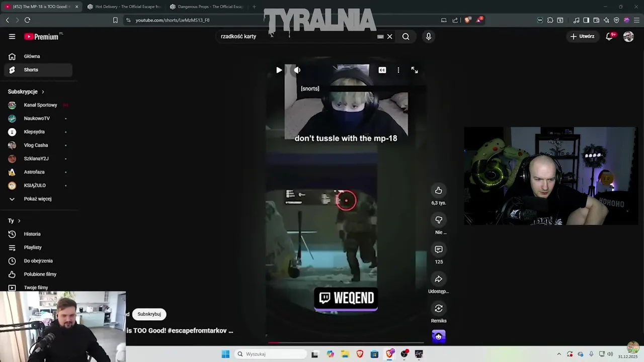This screenshot has height=362, width=644.
Task: Open the account avatar menu
Action: tap(628, 36)
